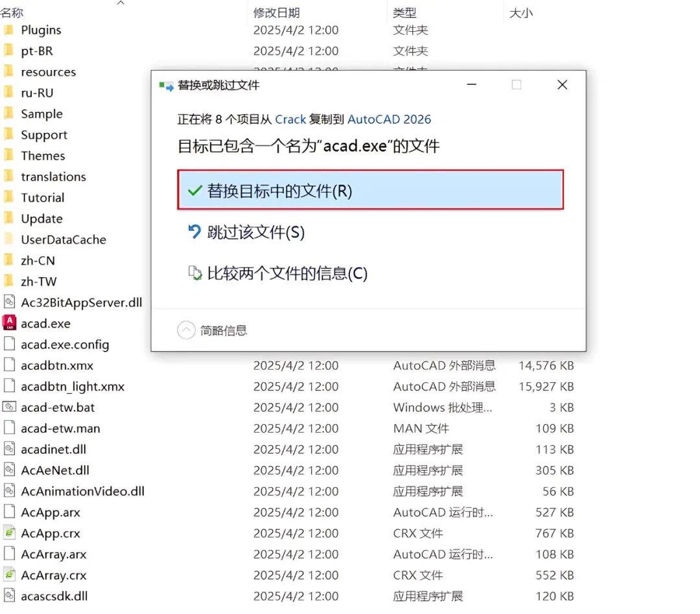Select Ac32BitAppServer.dll file icon
Screen dimensions: 700x614
click(9, 302)
